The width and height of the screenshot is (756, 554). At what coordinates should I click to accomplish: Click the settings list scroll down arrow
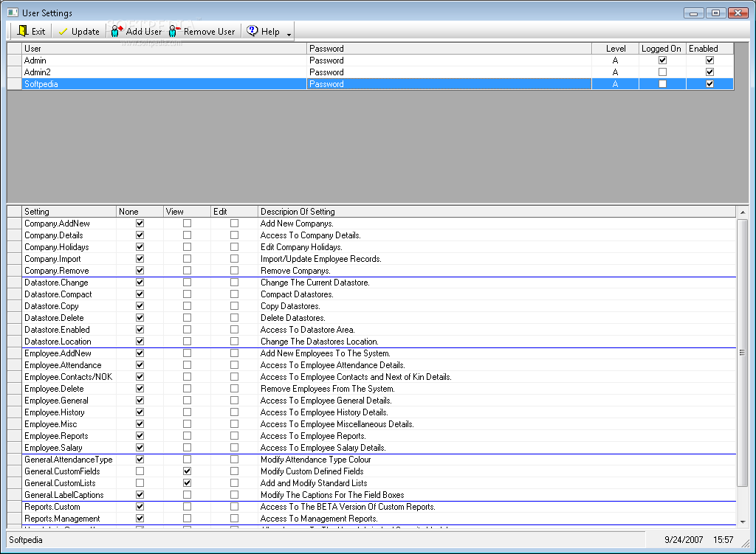tap(743, 522)
